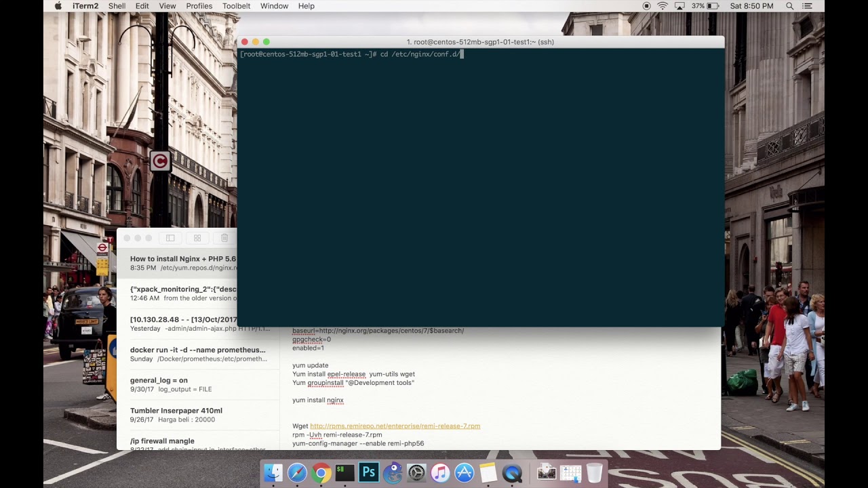Screen dimensions: 868x488
Task: Click the Sat 8:50 PM clock
Action: [x=751, y=6]
